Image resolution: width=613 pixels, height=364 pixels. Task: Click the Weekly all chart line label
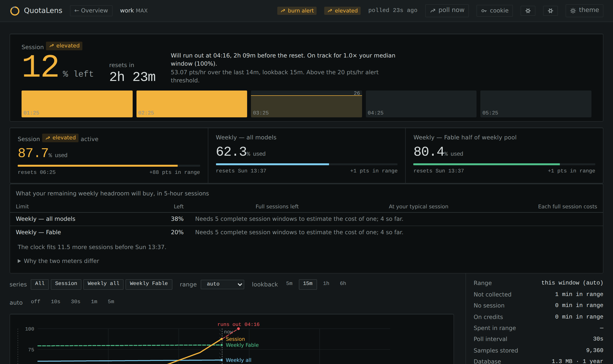238,360
